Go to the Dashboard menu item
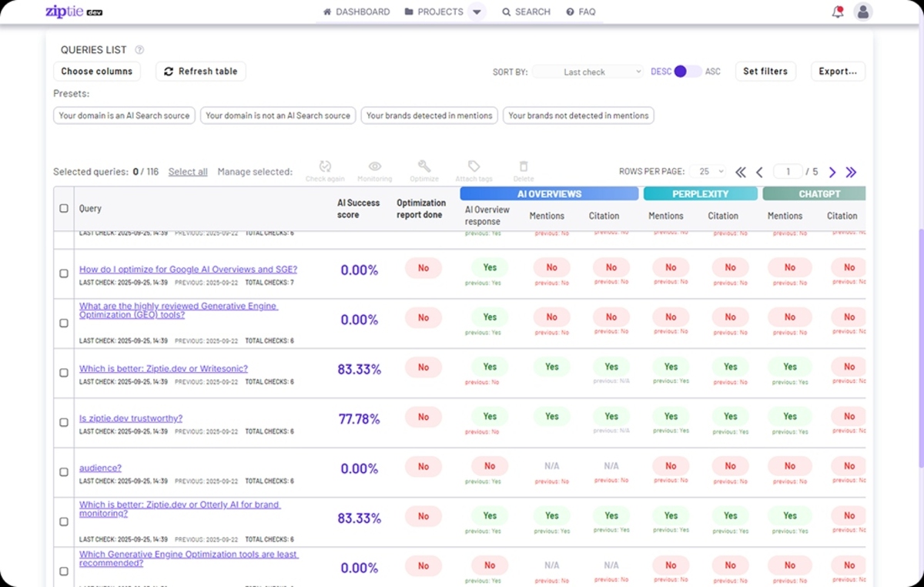The width and height of the screenshot is (924, 587). pos(357,12)
